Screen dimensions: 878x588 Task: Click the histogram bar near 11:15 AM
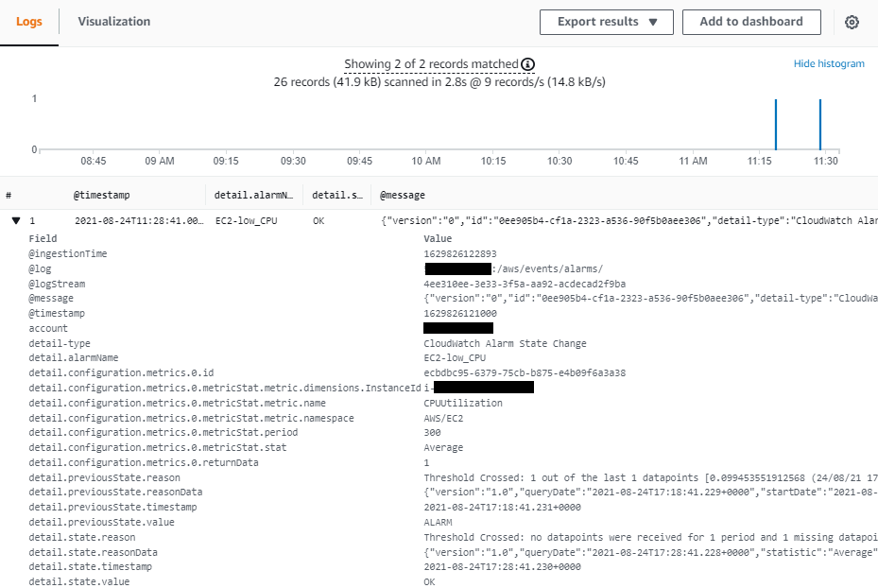coord(774,123)
